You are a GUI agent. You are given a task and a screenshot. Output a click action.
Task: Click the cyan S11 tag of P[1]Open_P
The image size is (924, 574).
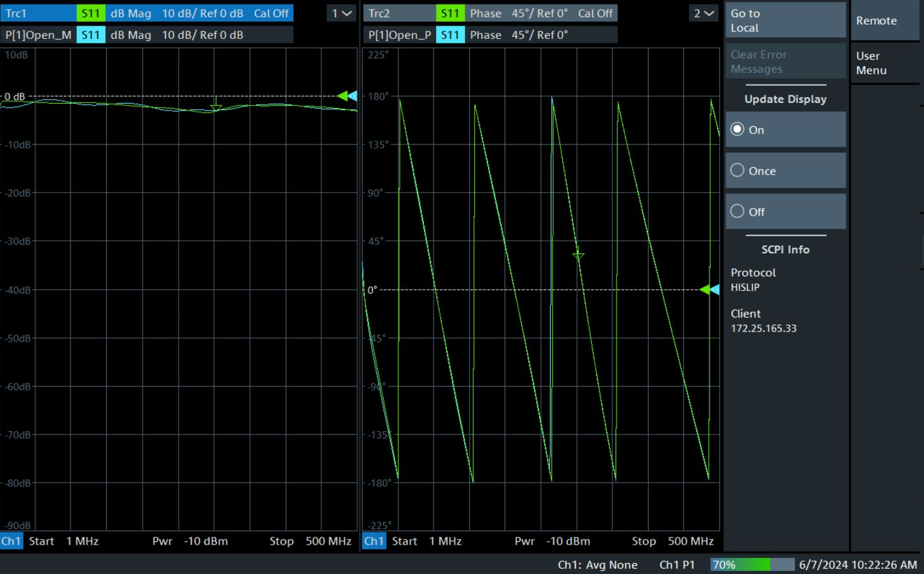[450, 35]
